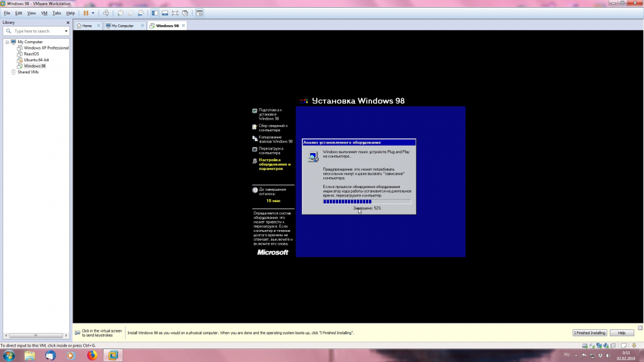The width and height of the screenshot is (644, 362).
Task: Click the library search input field
Action: (x=36, y=31)
